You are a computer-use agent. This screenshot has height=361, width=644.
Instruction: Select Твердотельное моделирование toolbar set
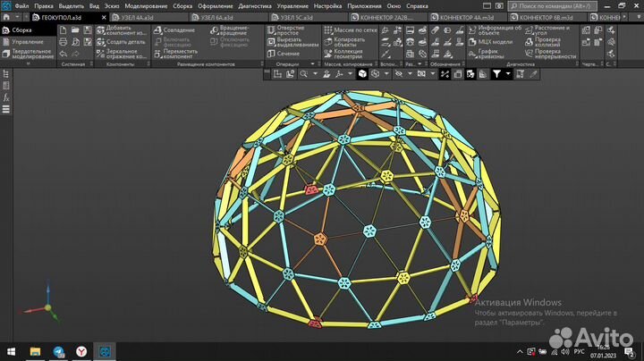[29, 54]
